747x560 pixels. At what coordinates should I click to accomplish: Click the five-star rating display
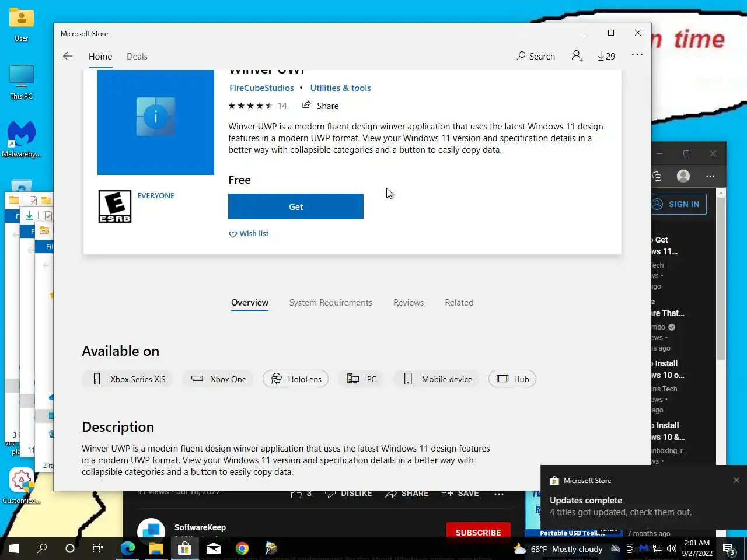click(250, 106)
